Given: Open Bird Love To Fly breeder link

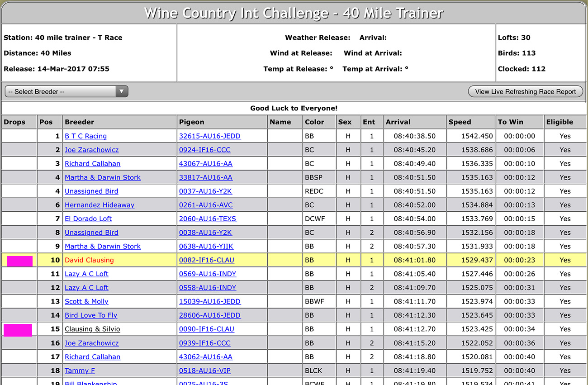Looking at the screenshot, I should pyautogui.click(x=91, y=315).
